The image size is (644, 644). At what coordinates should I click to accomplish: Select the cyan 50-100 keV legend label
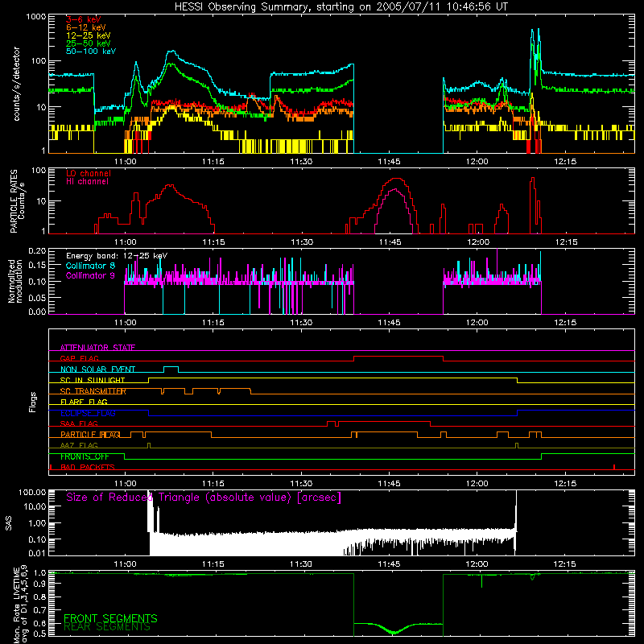coord(91,52)
